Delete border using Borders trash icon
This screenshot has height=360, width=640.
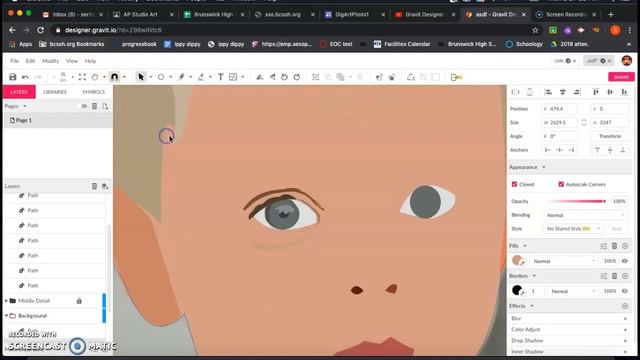tap(614, 276)
